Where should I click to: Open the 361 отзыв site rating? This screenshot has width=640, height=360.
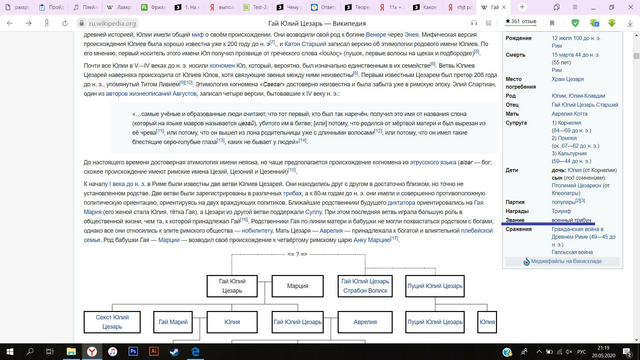[521, 22]
